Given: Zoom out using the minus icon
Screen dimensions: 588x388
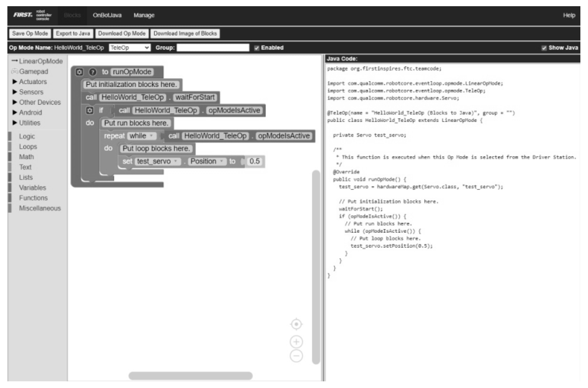Looking at the screenshot, I should click(x=296, y=356).
